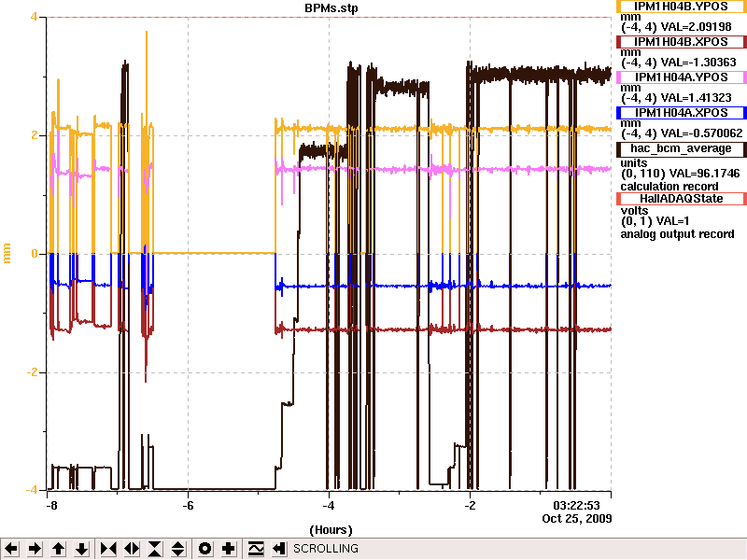Click the 'units' label under hac_bcm_average
The height and width of the screenshot is (560, 747).
(634, 162)
